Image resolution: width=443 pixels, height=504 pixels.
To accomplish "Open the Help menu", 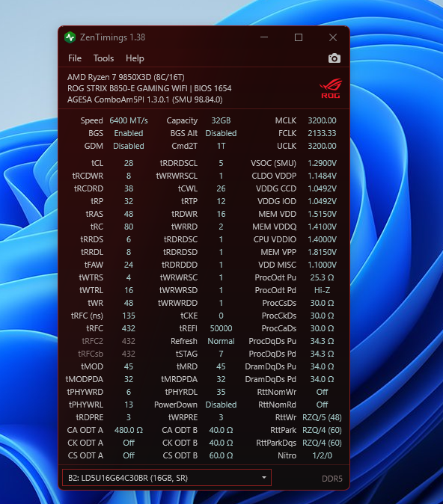I will [135, 58].
